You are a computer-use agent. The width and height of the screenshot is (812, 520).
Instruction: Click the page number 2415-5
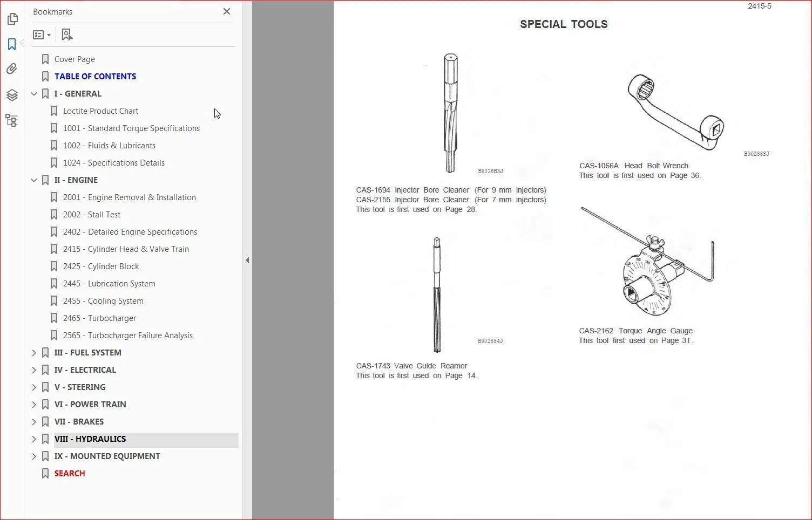point(759,6)
